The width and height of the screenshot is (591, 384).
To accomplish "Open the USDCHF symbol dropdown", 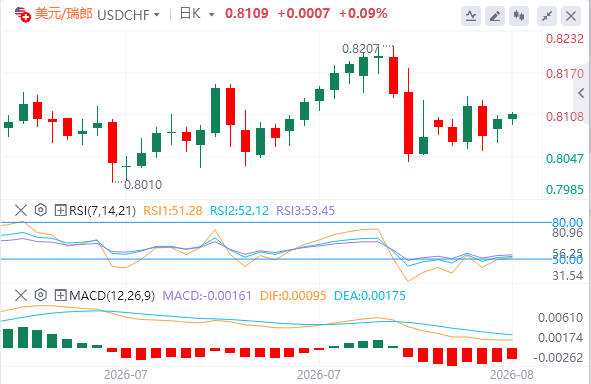I will 129,15.
